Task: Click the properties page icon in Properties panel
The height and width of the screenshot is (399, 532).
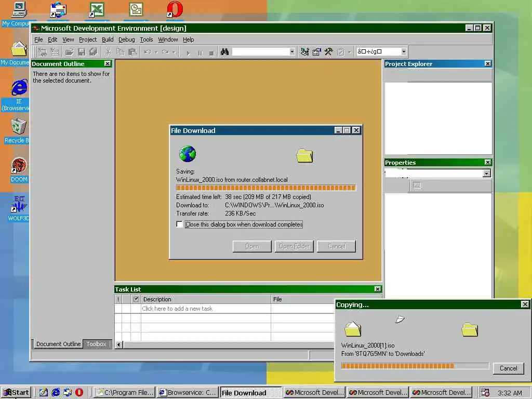Action: click(x=417, y=185)
